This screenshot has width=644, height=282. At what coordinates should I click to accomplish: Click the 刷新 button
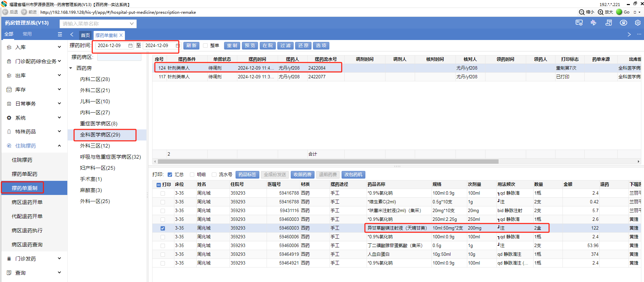pyautogui.click(x=191, y=46)
